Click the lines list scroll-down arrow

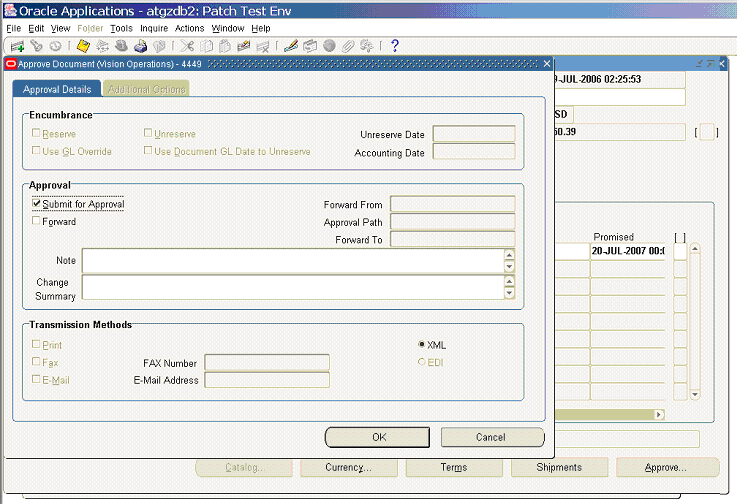695,394
